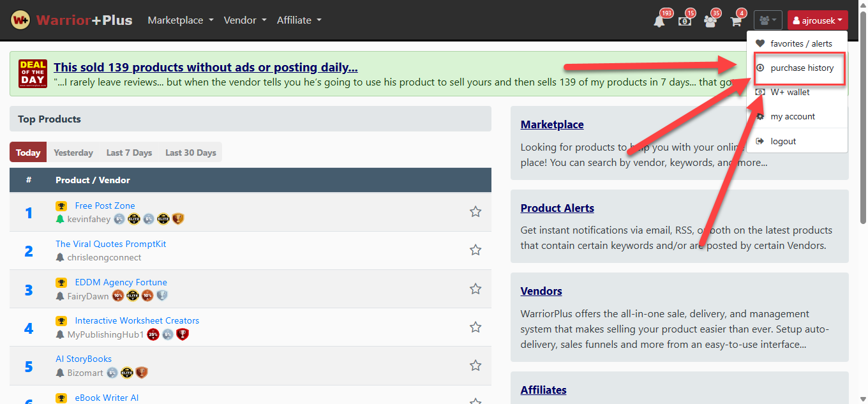Screen dimensions: 868x404
Task: Click Bizomart's silver 5% badge
Action: coord(112,372)
